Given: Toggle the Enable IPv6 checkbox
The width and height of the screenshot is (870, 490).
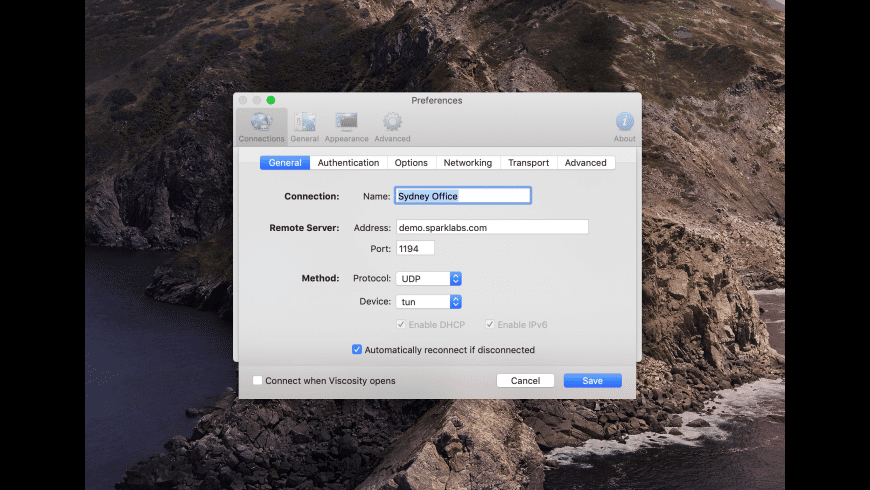Looking at the screenshot, I should coord(490,325).
